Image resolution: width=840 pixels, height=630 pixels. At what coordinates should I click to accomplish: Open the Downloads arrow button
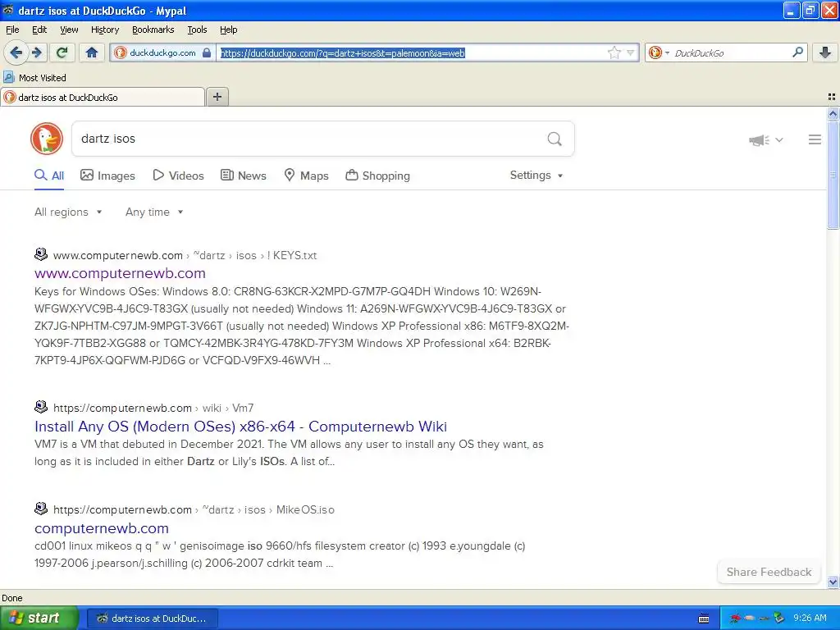point(825,52)
